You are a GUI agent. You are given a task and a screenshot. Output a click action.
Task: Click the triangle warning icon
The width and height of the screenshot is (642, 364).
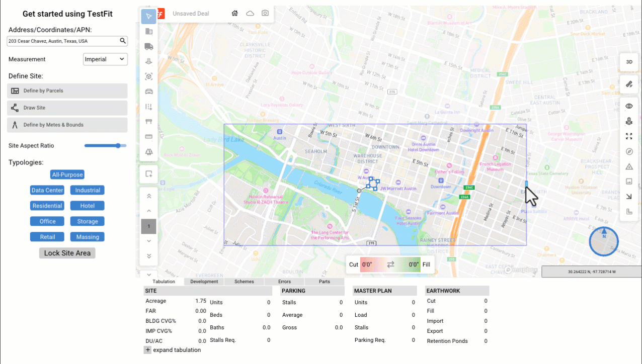coord(629,166)
